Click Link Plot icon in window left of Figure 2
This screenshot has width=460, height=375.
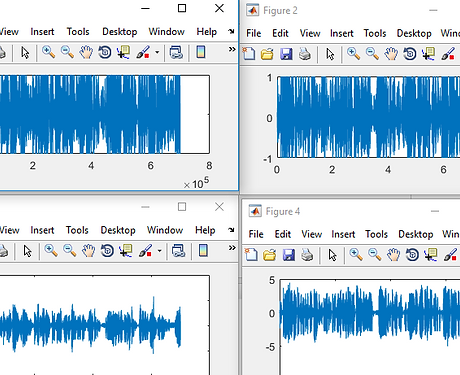(x=176, y=52)
